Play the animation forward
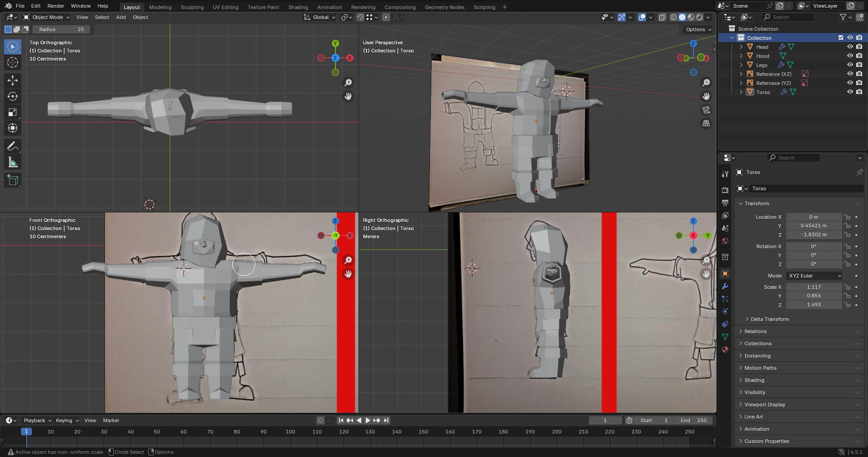Viewport: 868px width, 457px height. coord(368,420)
